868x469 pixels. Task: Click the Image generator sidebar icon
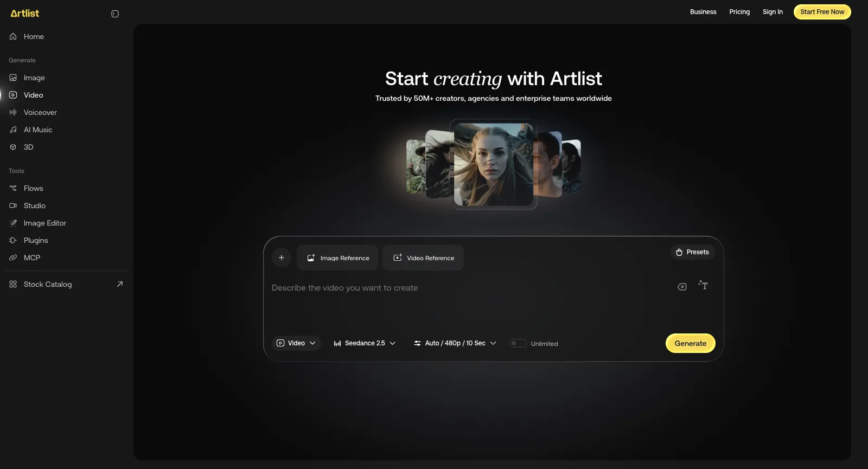pyautogui.click(x=13, y=78)
